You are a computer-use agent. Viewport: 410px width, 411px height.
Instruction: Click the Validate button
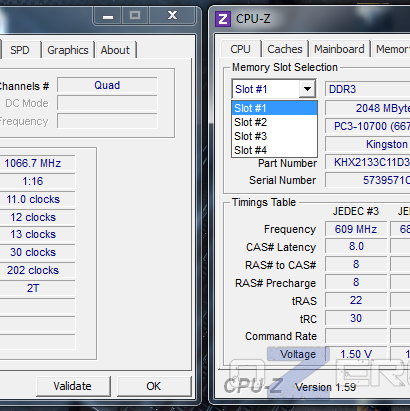click(x=73, y=386)
